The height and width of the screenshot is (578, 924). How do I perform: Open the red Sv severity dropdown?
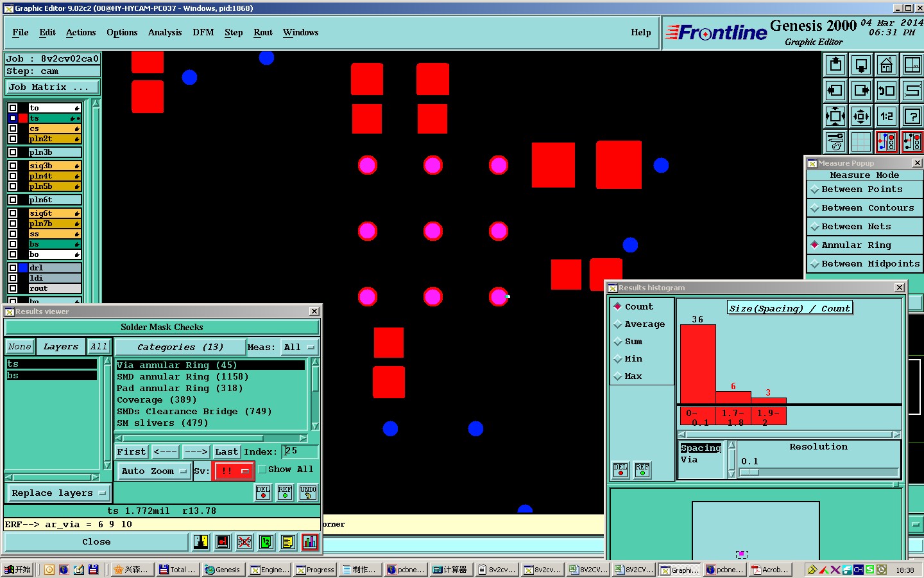tap(234, 471)
